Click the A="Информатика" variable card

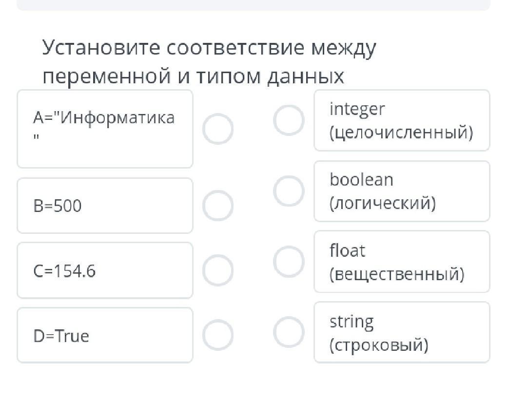tap(105, 129)
